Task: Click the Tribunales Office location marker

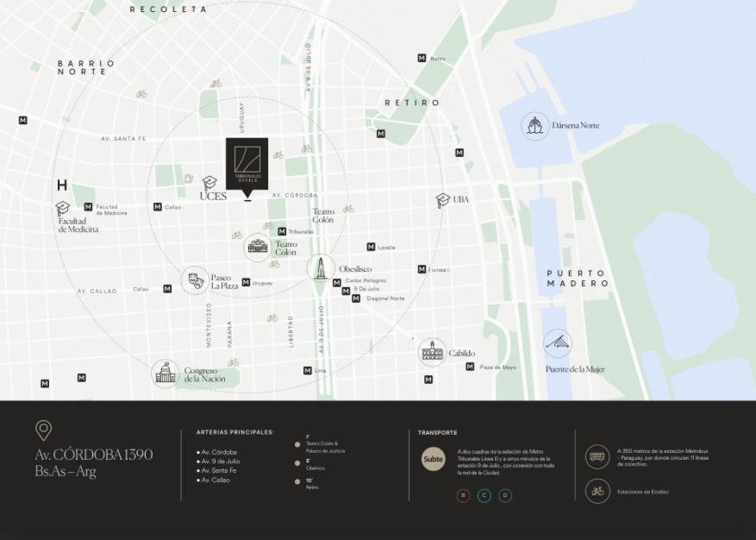Action: pyautogui.click(x=247, y=163)
